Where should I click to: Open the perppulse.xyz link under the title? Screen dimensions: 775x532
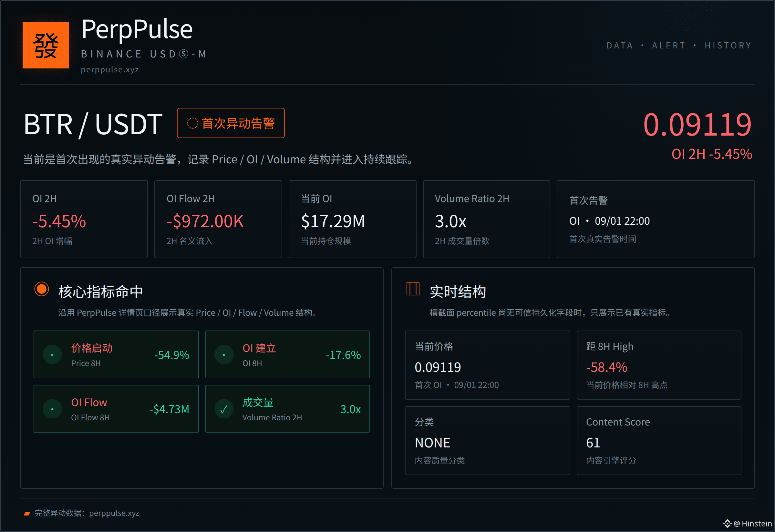[110, 70]
